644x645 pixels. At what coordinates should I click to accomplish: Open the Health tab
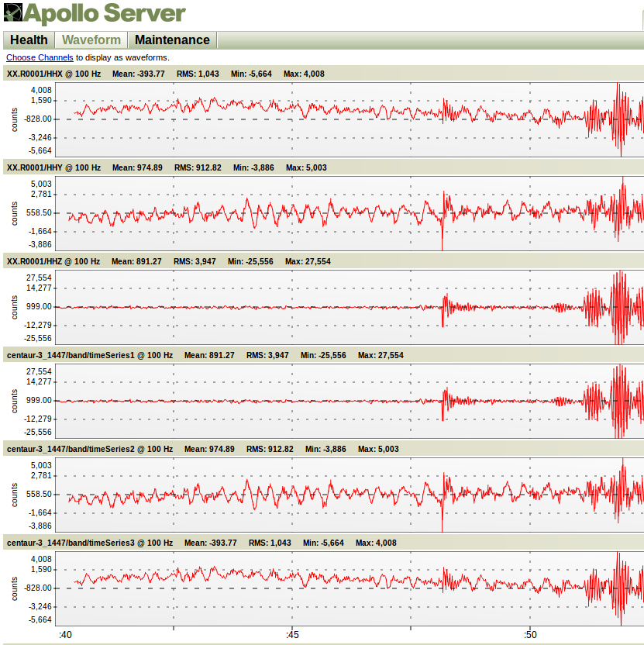pos(29,40)
